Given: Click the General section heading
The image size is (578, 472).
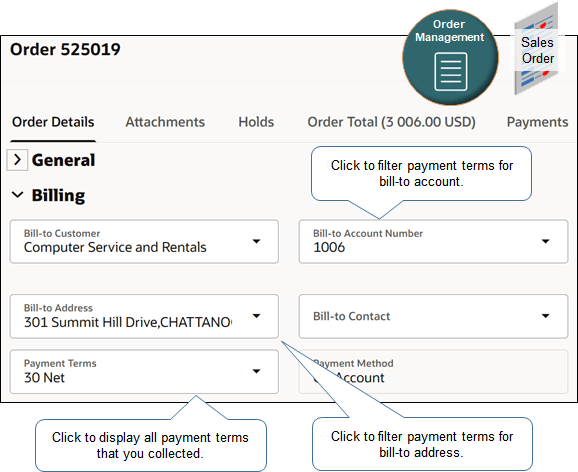Looking at the screenshot, I should click(63, 160).
